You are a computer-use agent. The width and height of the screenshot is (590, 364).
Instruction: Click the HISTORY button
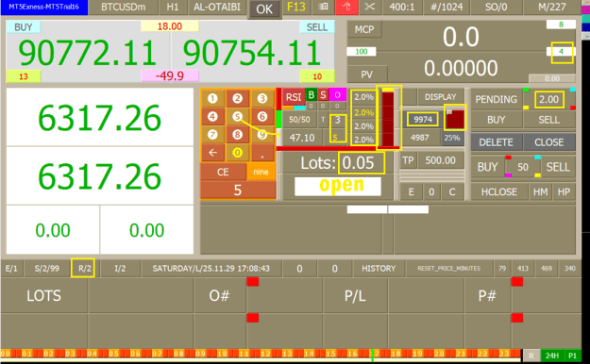379,269
